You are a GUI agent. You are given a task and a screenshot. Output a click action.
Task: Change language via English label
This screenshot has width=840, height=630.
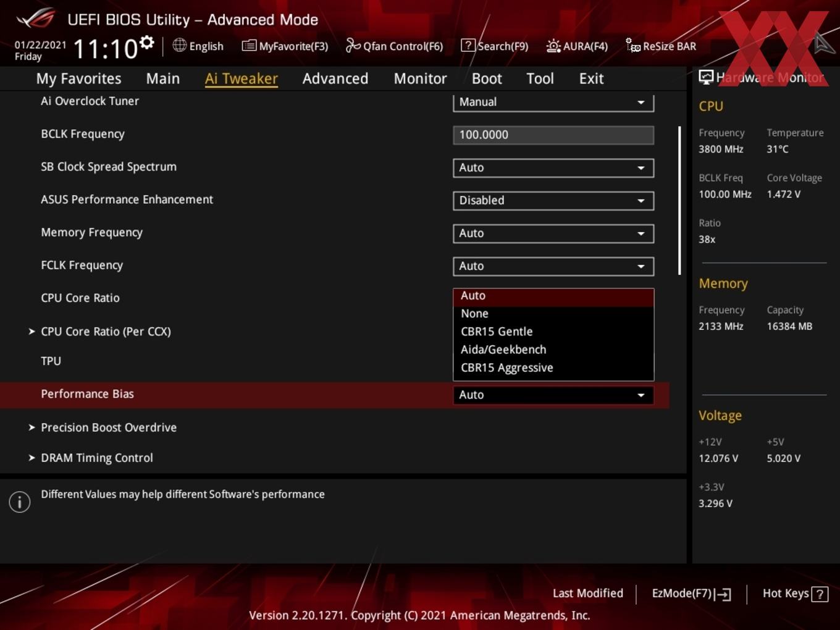tap(206, 46)
